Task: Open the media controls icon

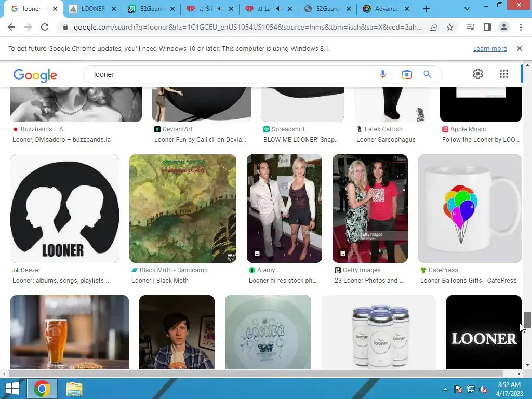Action: (471, 27)
